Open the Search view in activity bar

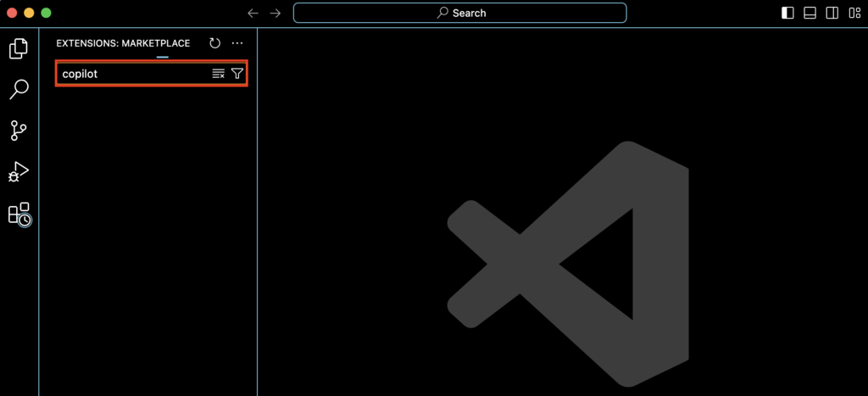[19, 89]
